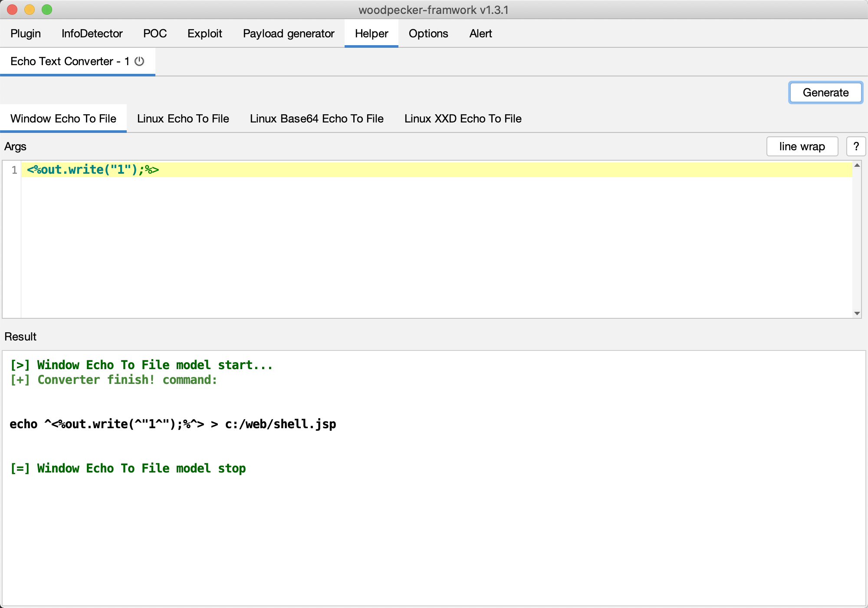Switch to the InfoDetector tab
The height and width of the screenshot is (608, 868).
[92, 33]
